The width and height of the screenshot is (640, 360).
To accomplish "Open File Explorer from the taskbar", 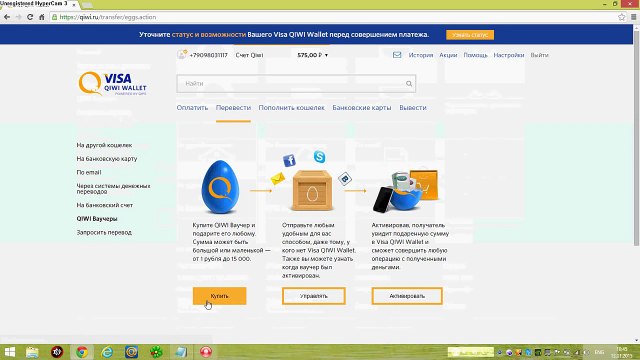I will click(x=32, y=352).
